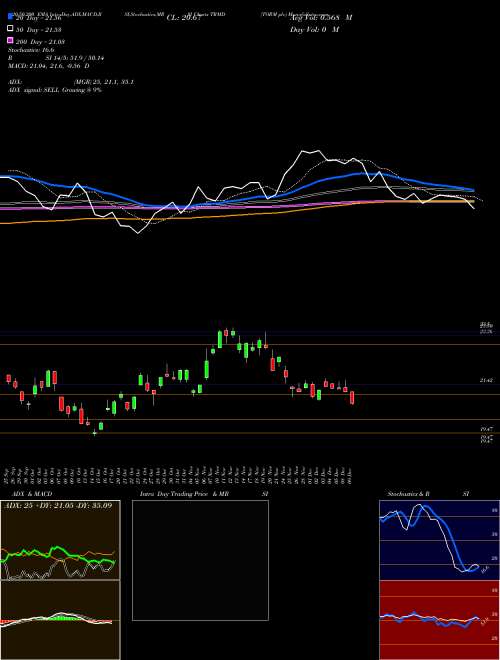This screenshot has width=500, height=660.
Task: Open the MACD histogram panel
Action: point(60,620)
